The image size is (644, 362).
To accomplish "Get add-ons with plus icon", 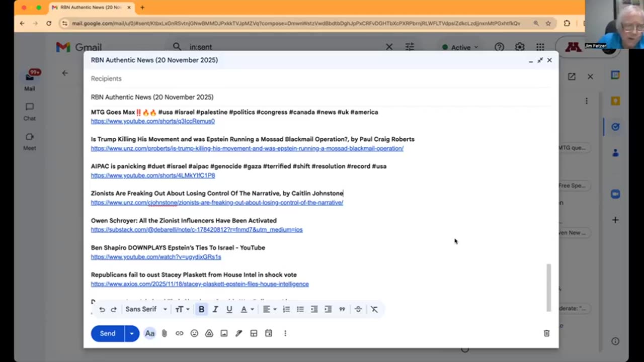I will click(x=615, y=220).
